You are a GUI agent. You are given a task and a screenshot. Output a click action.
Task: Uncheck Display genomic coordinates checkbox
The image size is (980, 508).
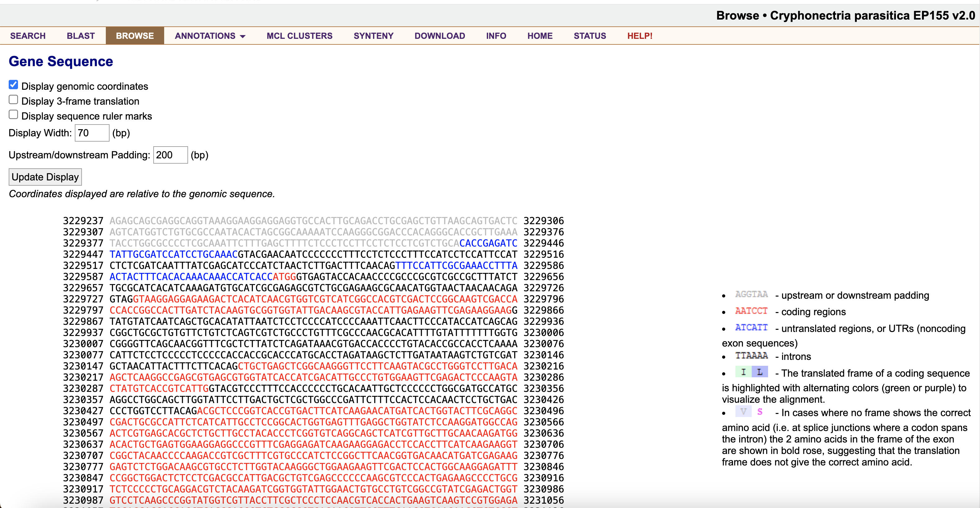pyautogui.click(x=13, y=85)
